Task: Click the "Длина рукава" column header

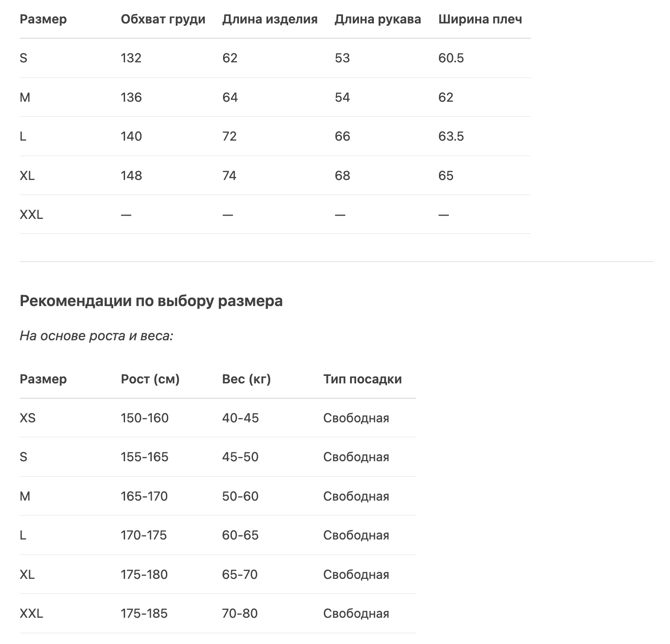Action: (x=377, y=19)
